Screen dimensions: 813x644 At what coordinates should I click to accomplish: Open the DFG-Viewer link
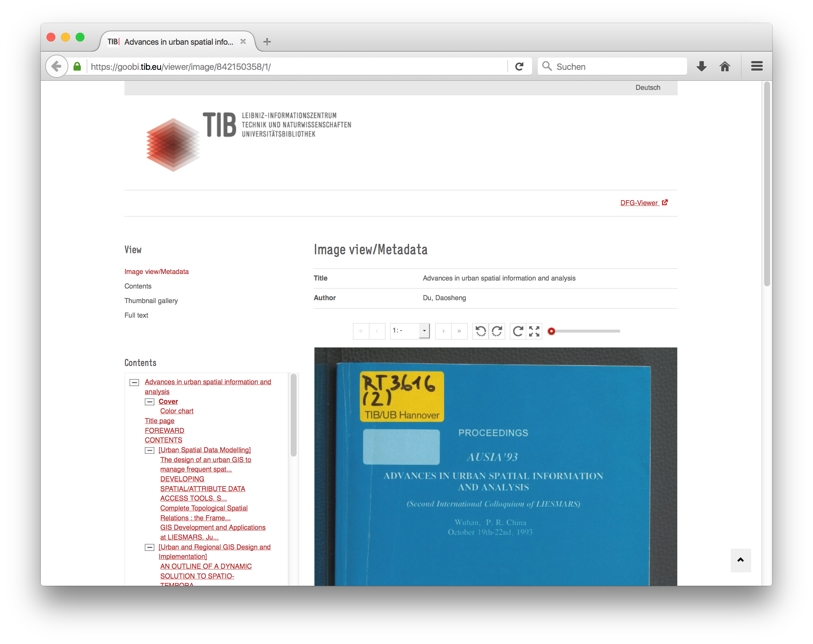[644, 203]
